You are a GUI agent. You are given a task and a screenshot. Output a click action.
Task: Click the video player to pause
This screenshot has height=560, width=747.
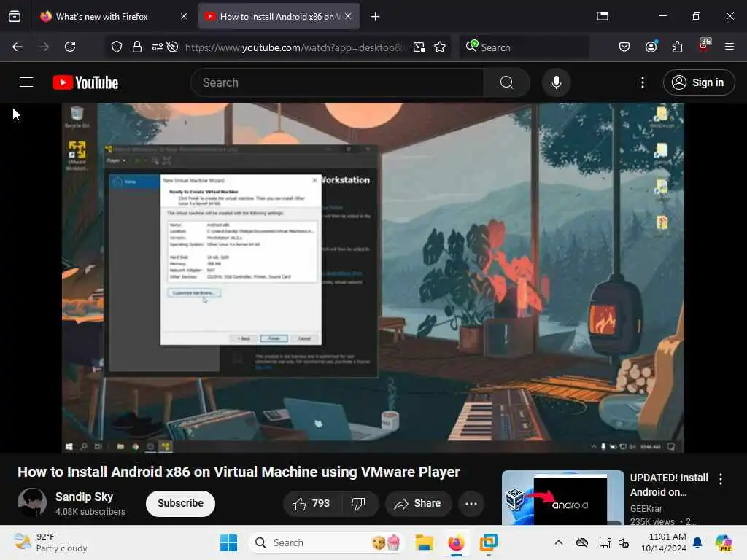[373, 277]
